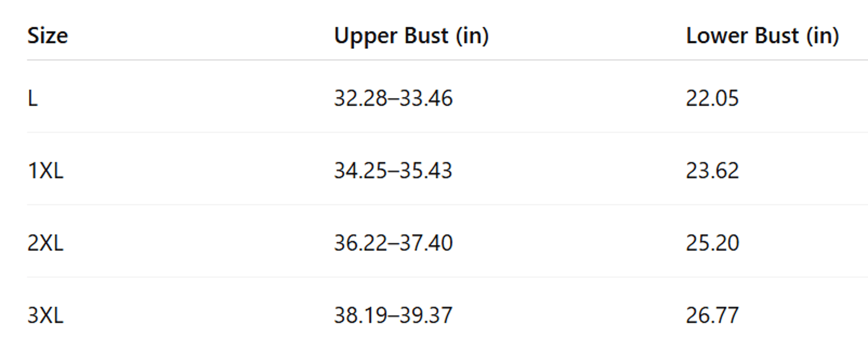868x350 pixels.
Task: Click lower bust value 23.62
Action: (712, 171)
